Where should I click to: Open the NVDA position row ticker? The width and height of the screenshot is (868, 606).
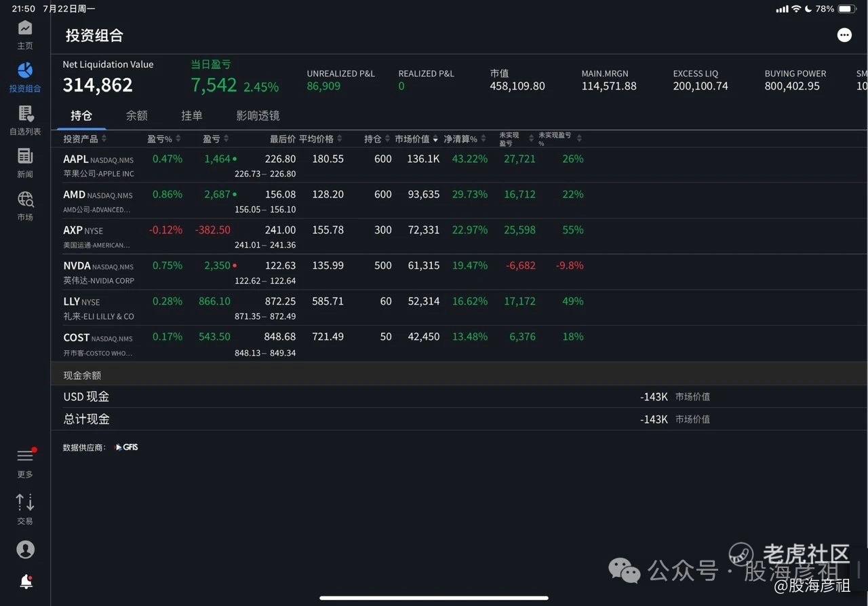point(77,265)
